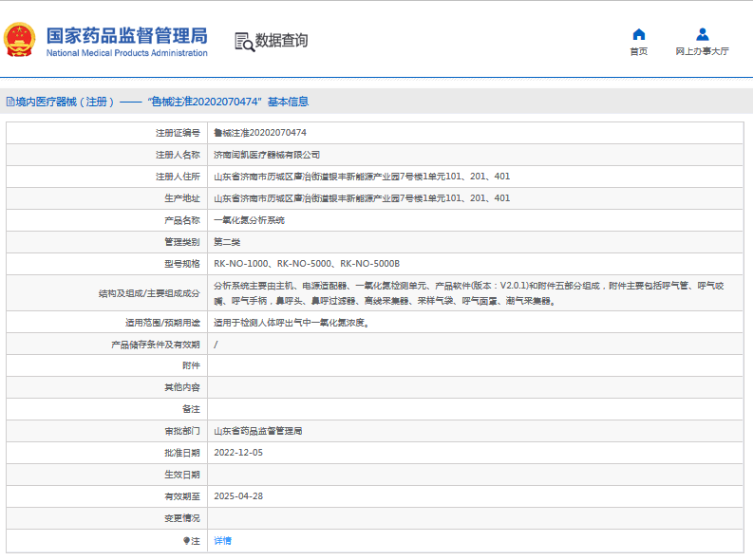
Task: Click the 注册人住所 label
Action: 178,177
